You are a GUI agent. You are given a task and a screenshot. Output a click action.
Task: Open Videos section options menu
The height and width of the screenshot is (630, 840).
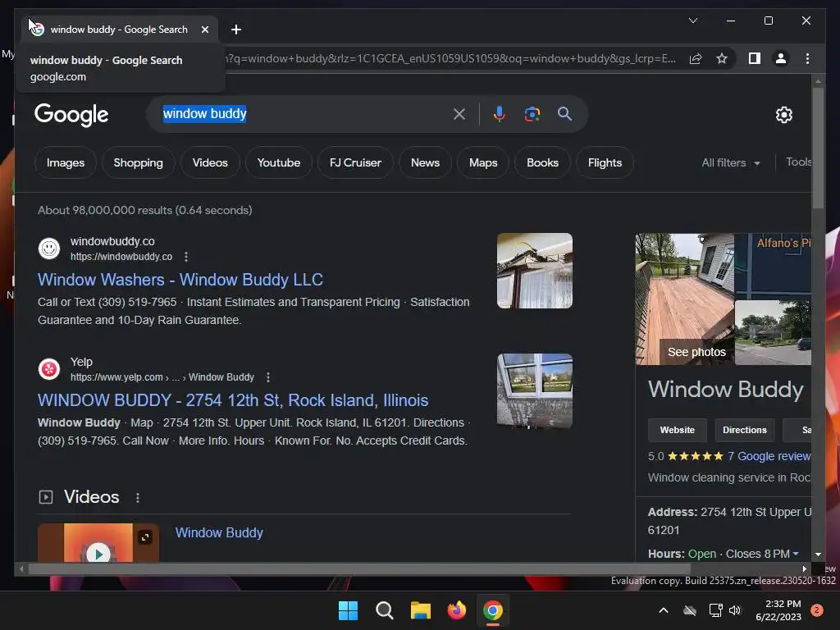point(138,498)
